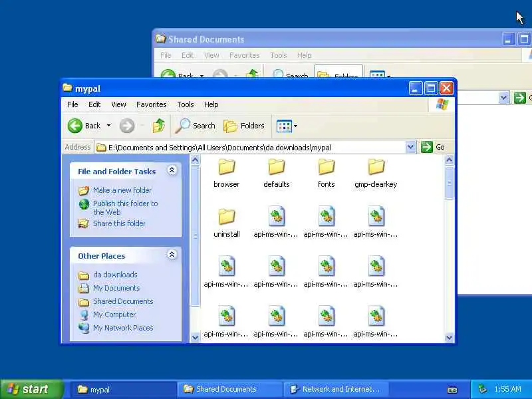The width and height of the screenshot is (532, 399).
Task: Open My Documents from Other Places
Action: tap(116, 288)
